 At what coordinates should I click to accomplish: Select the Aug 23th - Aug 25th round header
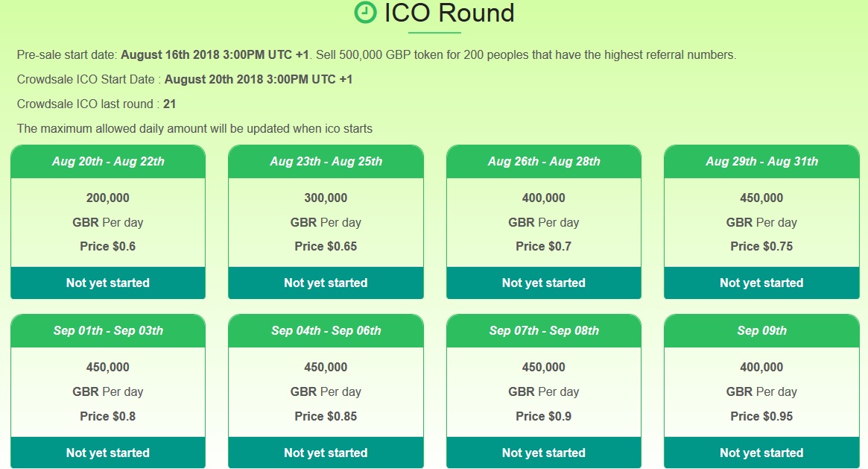pyautogui.click(x=326, y=162)
